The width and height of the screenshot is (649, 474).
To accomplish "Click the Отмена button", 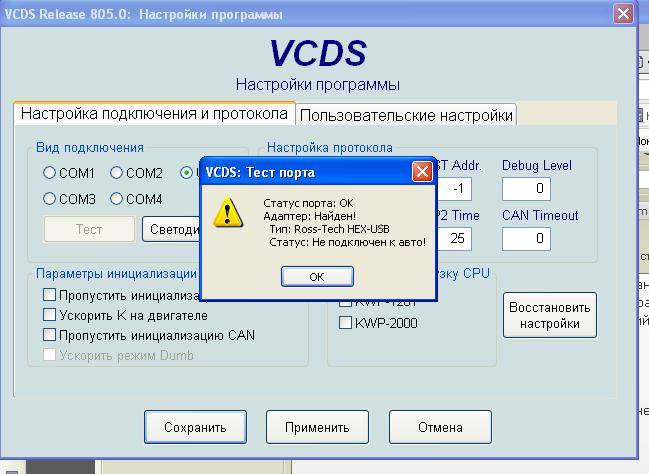I will tap(440, 427).
